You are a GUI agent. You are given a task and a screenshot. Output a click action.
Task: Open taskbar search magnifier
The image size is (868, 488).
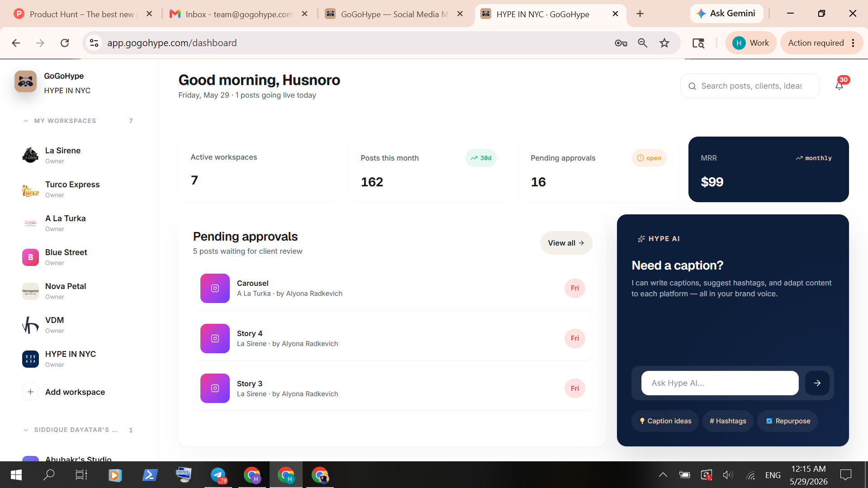point(49,475)
